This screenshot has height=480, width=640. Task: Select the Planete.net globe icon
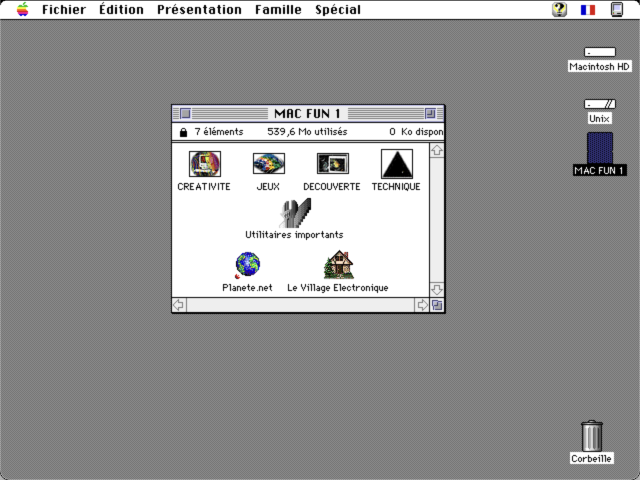247,265
